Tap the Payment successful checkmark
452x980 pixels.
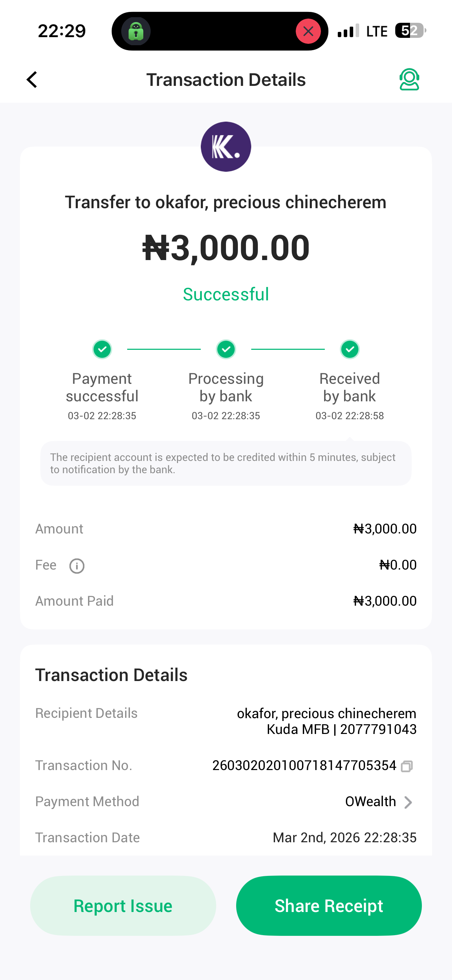102,349
